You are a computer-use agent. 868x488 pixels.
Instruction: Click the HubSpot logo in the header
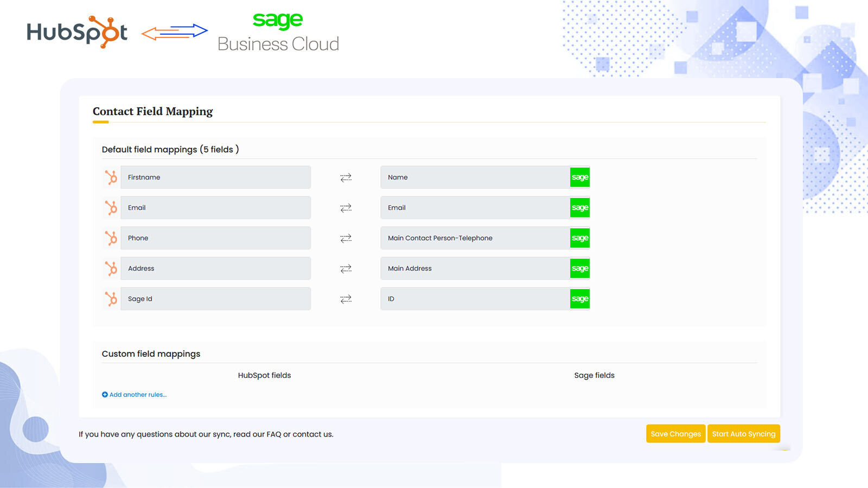click(x=77, y=32)
